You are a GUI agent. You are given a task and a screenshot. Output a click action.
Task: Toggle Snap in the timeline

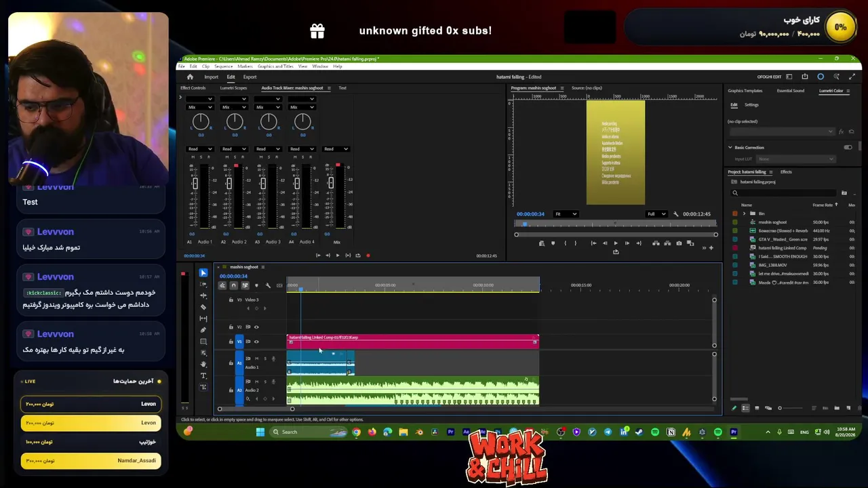[233, 285]
